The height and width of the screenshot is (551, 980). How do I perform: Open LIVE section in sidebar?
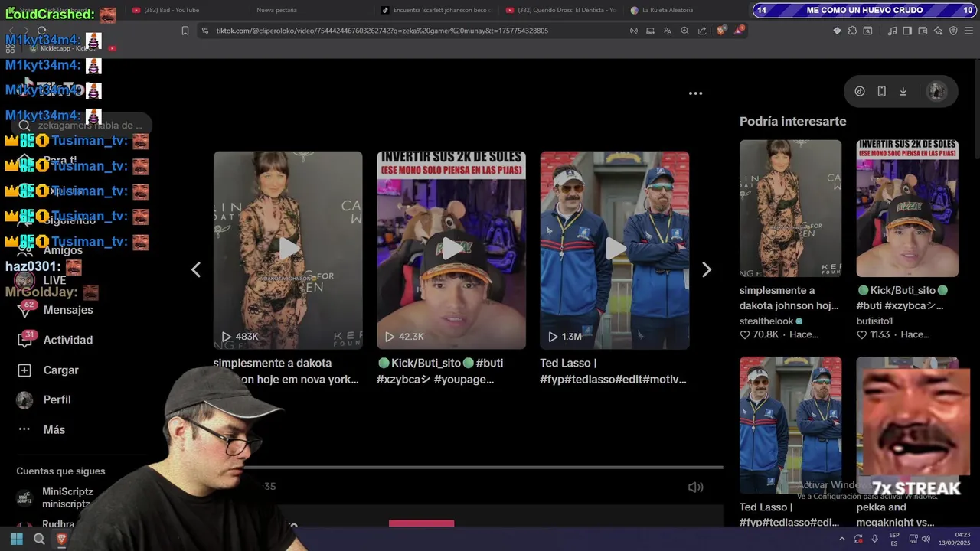click(54, 280)
